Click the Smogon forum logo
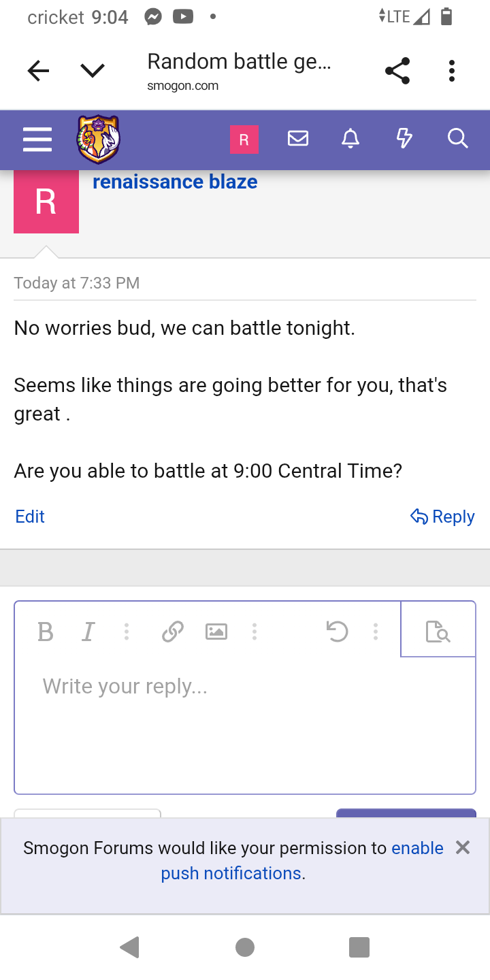The width and height of the screenshot is (490, 980). point(99,139)
